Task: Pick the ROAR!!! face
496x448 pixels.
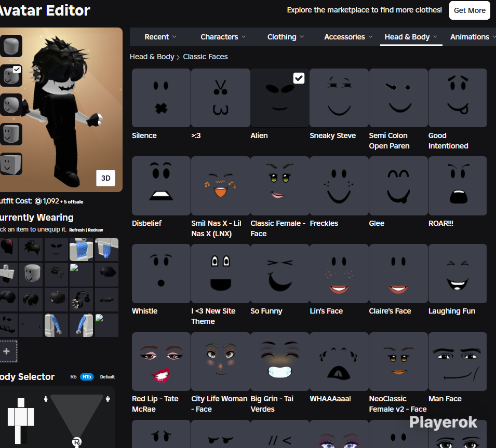Action: (x=458, y=186)
